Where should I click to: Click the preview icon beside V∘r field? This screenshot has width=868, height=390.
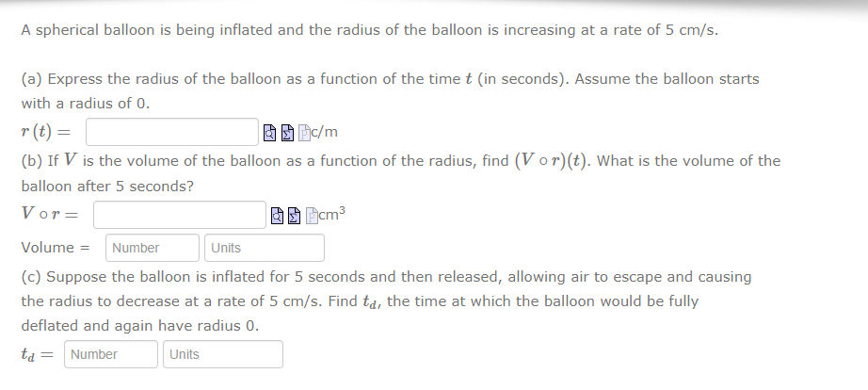click(x=278, y=216)
